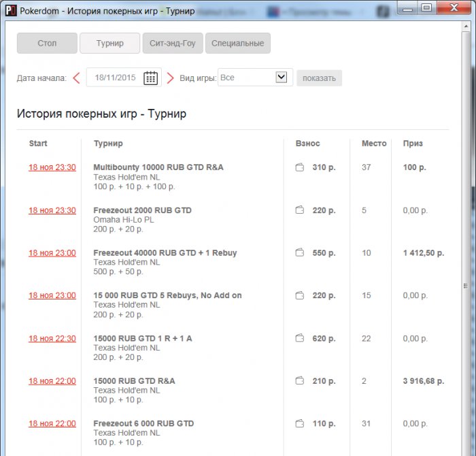The height and width of the screenshot is (456, 476).
Task: Click the Omaha Hi-Lo PL game type text
Action: point(124,220)
